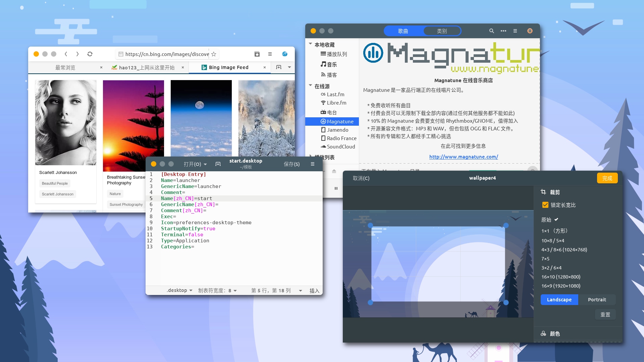Click the Rhythmbox pause button
Image resolution: width=644 pixels, height=362 pixels.
336,188
